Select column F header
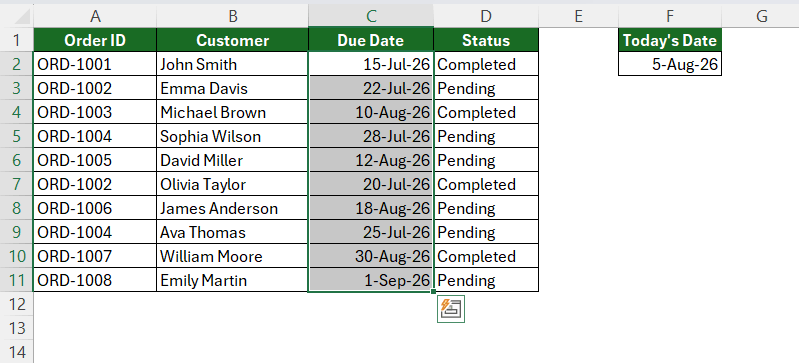Image resolution: width=799 pixels, height=363 pixels. pos(670,16)
